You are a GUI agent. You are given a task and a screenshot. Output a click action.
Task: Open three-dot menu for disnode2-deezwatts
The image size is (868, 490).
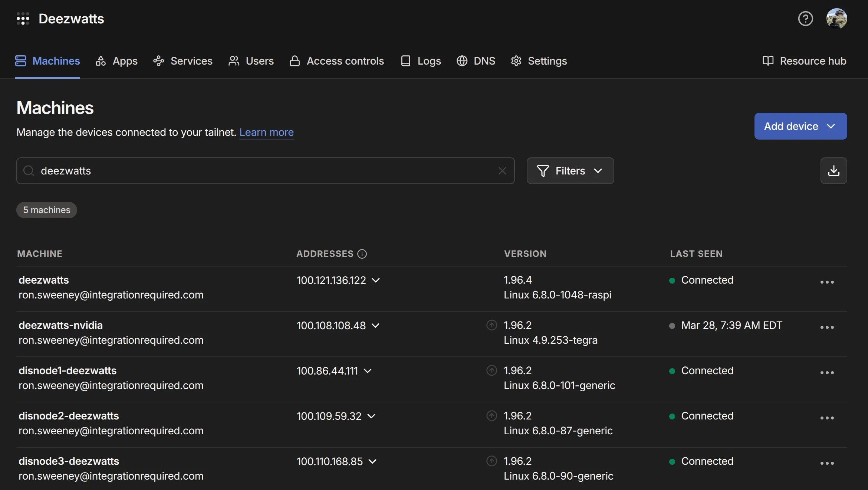pyautogui.click(x=827, y=418)
